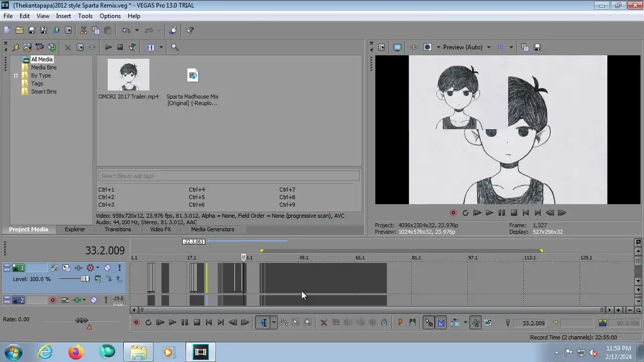Viewport: 644px width, 362px height.
Task: Click the Media Properties icon in Project Media
Action: coord(80,47)
